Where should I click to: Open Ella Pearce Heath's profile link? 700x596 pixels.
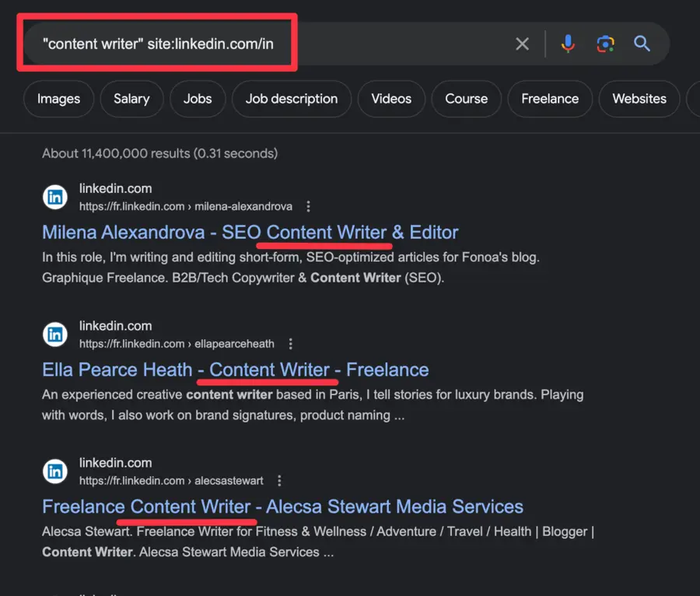click(235, 369)
